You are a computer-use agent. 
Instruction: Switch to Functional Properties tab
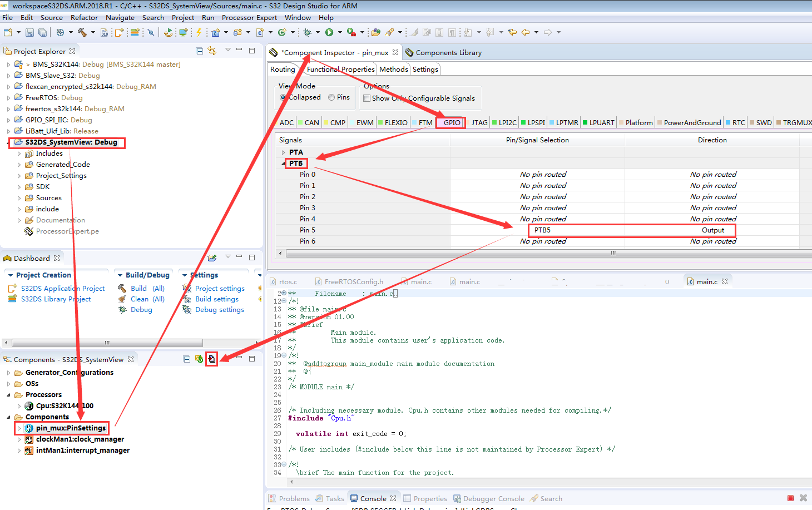tap(341, 70)
